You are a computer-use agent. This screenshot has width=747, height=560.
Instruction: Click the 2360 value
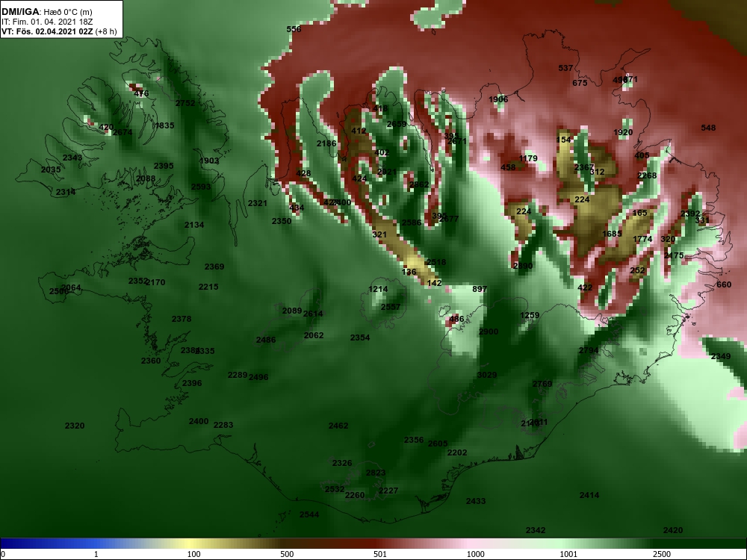[x=151, y=361]
